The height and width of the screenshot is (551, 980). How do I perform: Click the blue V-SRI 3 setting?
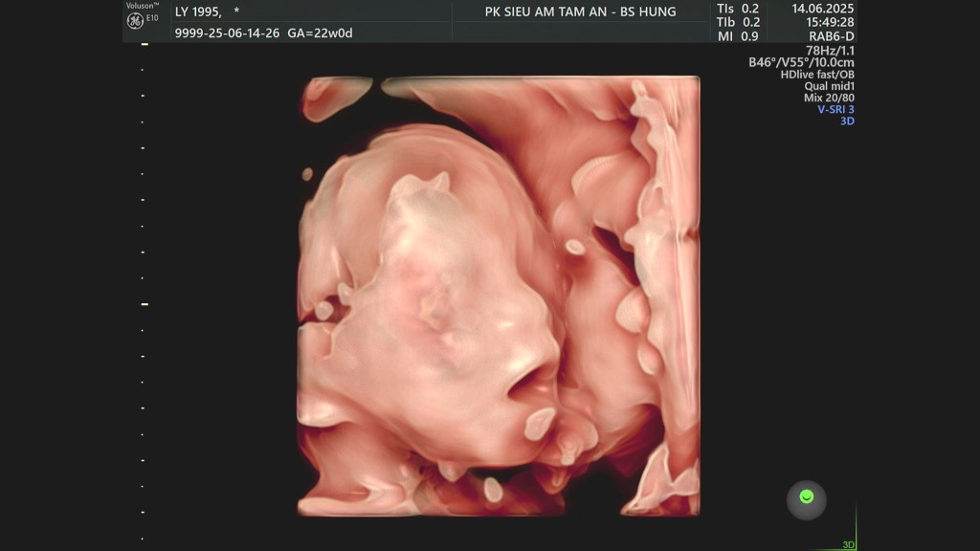pyautogui.click(x=835, y=109)
